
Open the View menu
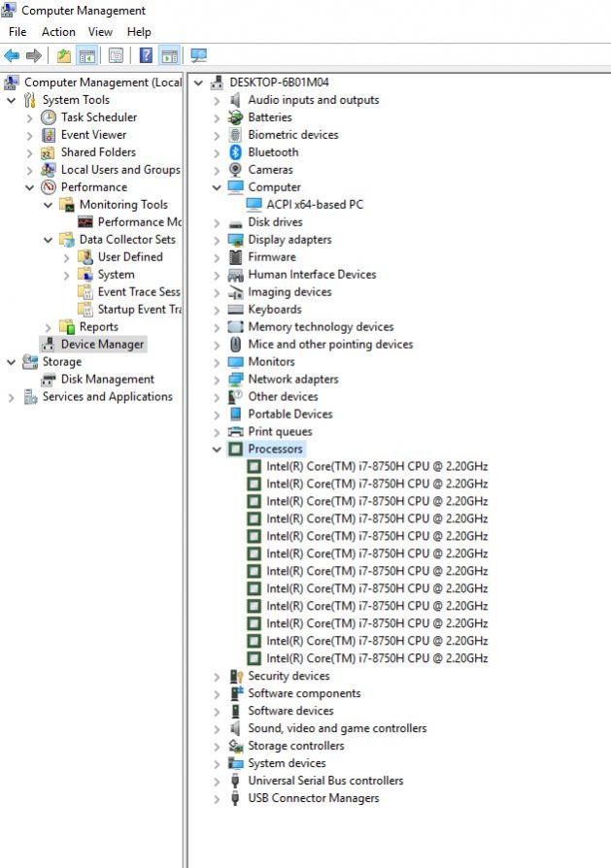click(x=100, y=31)
